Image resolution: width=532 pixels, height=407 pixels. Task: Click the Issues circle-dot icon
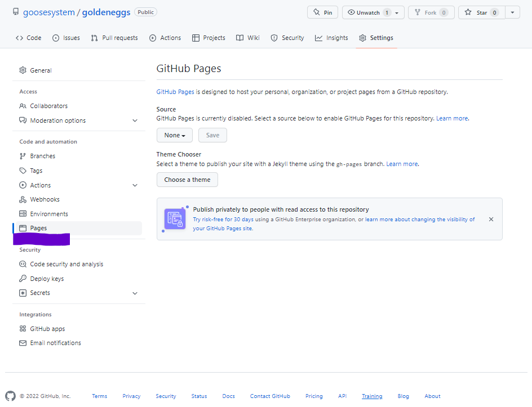coord(56,38)
